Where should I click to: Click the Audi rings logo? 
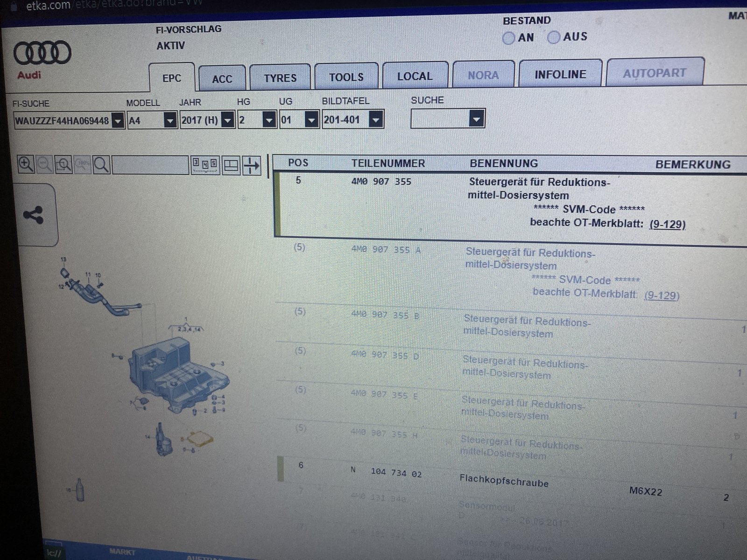click(x=42, y=52)
